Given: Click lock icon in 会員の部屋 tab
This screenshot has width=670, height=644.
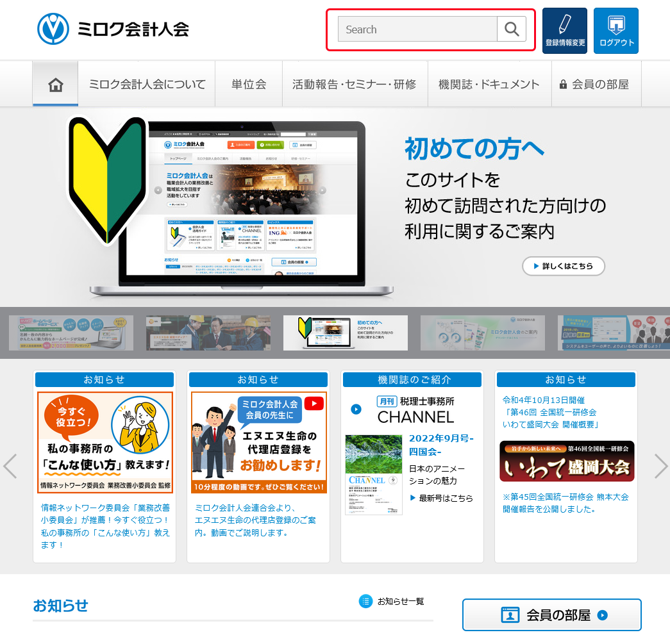Looking at the screenshot, I should click(x=563, y=84).
